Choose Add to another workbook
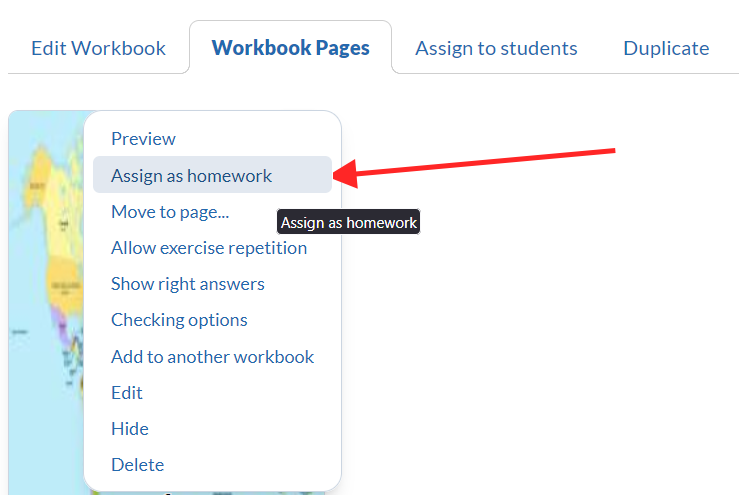The width and height of the screenshot is (739, 495). tap(212, 356)
